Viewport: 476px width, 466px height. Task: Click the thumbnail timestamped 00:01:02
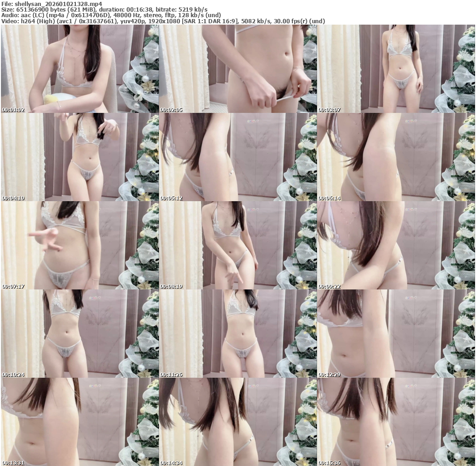point(79,69)
